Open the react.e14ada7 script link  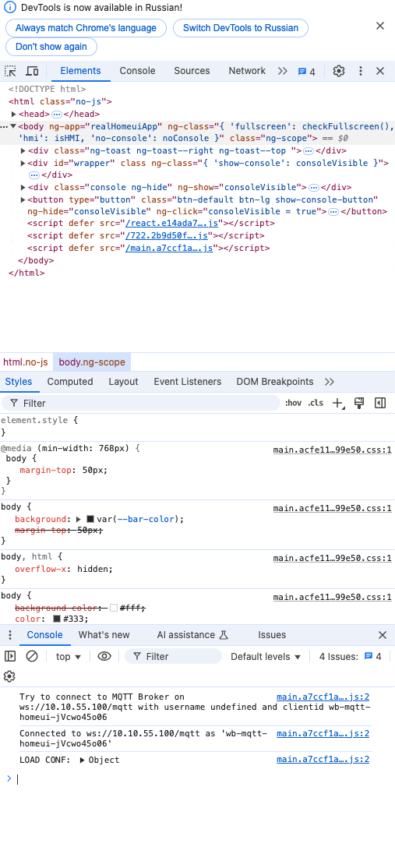[173, 223]
